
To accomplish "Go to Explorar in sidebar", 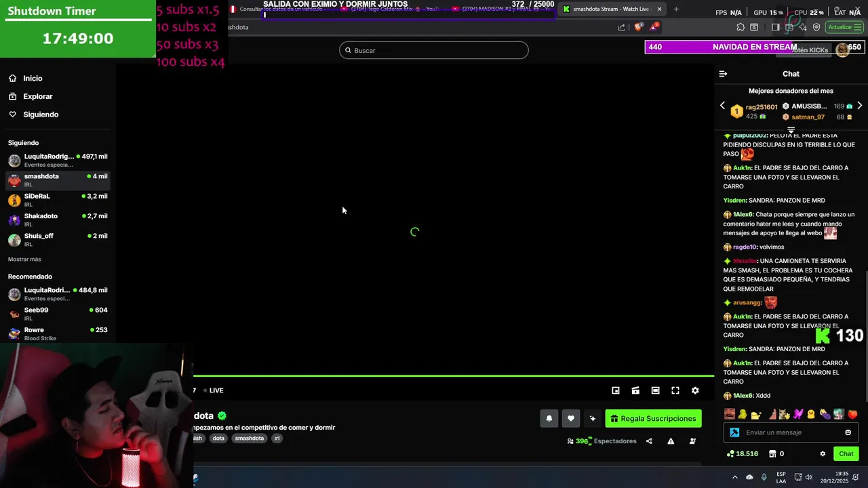I will tap(31, 96).
